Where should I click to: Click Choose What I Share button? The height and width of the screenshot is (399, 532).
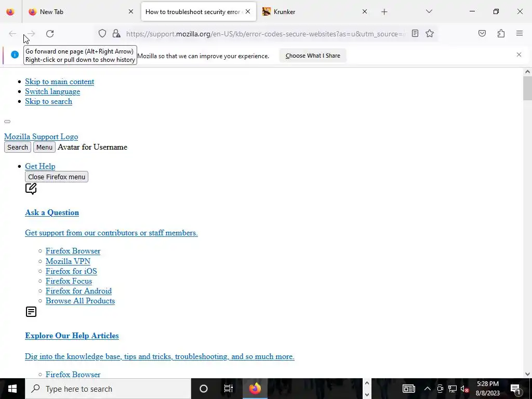click(312, 56)
